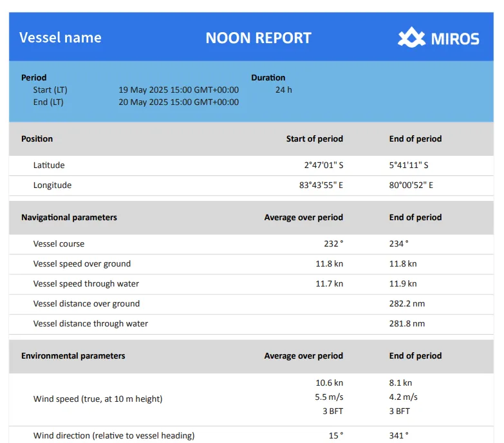Click vessel course end value 234 °
Screen dimensions: 504x443
[399, 243]
